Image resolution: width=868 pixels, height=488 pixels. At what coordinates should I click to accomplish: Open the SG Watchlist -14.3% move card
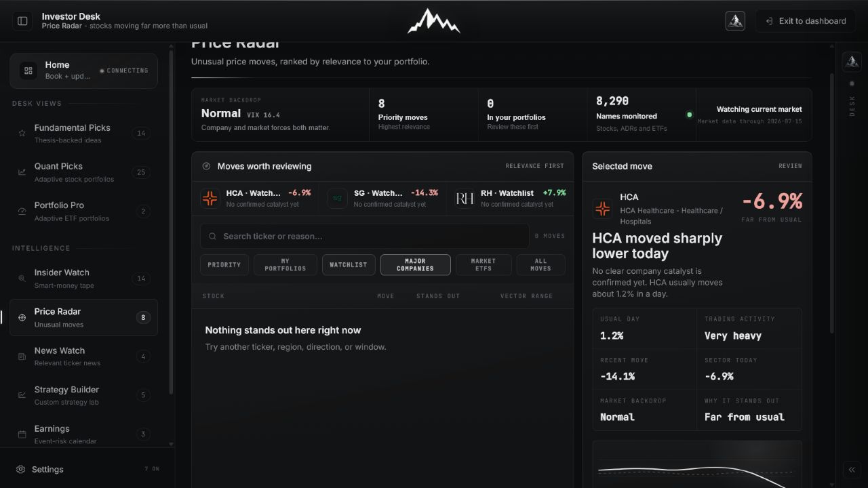382,198
